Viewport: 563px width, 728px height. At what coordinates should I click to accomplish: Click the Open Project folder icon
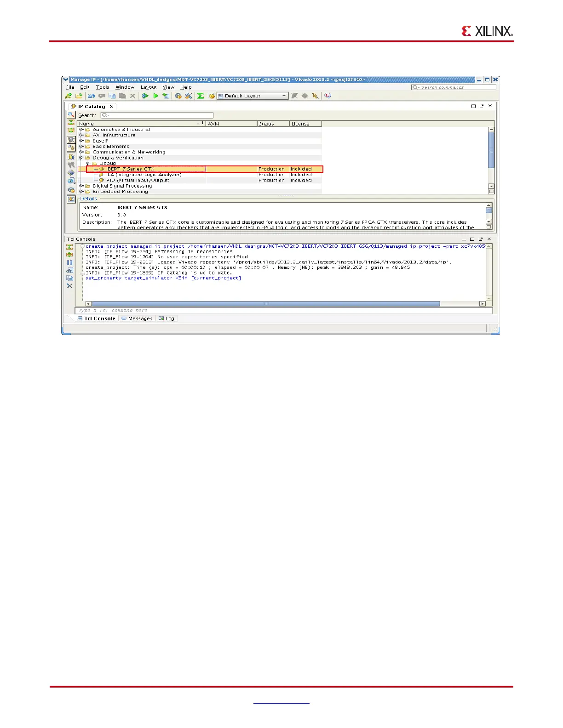79,96
